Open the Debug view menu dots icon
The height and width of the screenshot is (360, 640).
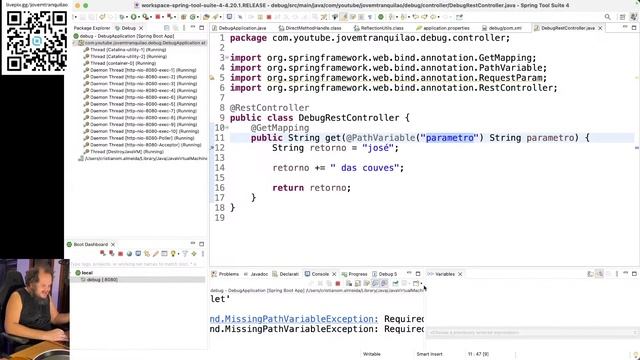click(x=184, y=28)
